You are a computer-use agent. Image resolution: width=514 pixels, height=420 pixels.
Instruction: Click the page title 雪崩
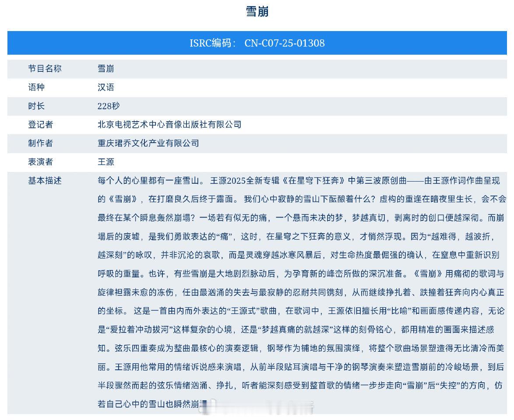coord(257,11)
